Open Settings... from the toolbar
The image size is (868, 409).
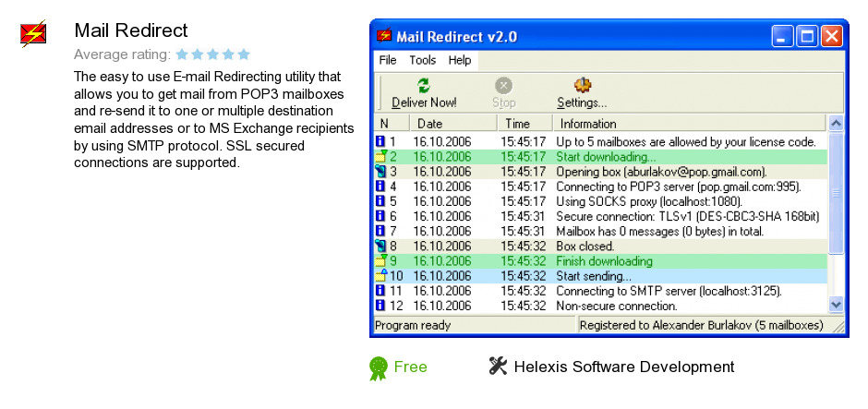pyautogui.click(x=582, y=93)
